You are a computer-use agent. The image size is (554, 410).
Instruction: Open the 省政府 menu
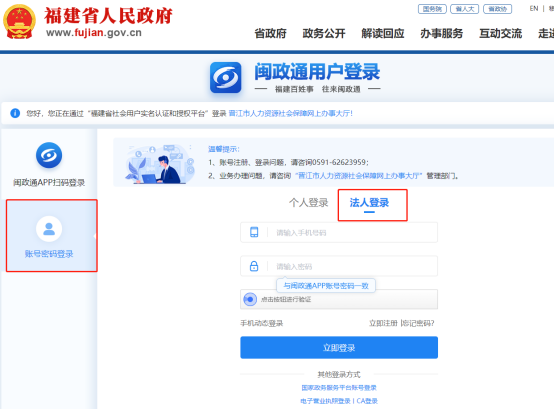point(270,34)
